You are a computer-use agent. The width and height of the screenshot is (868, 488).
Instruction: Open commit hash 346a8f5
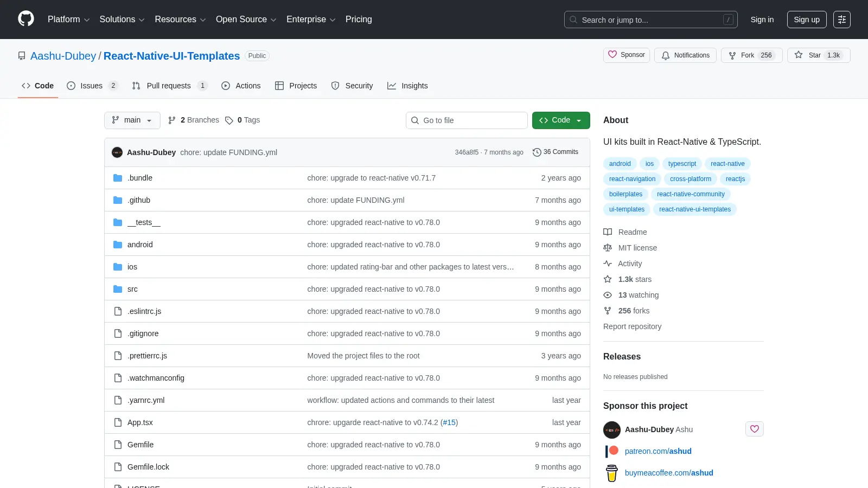467,152
